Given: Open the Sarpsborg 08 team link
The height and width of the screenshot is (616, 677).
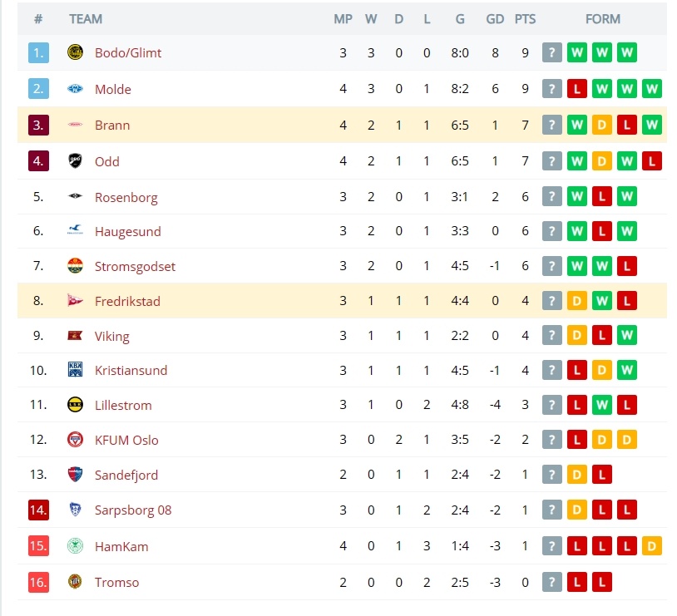Looking at the screenshot, I should (x=133, y=510).
